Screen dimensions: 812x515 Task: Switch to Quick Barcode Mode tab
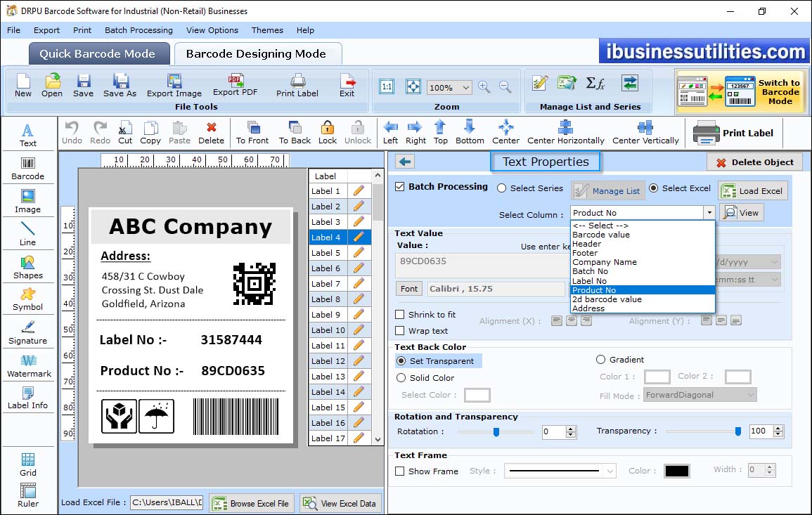tap(99, 54)
